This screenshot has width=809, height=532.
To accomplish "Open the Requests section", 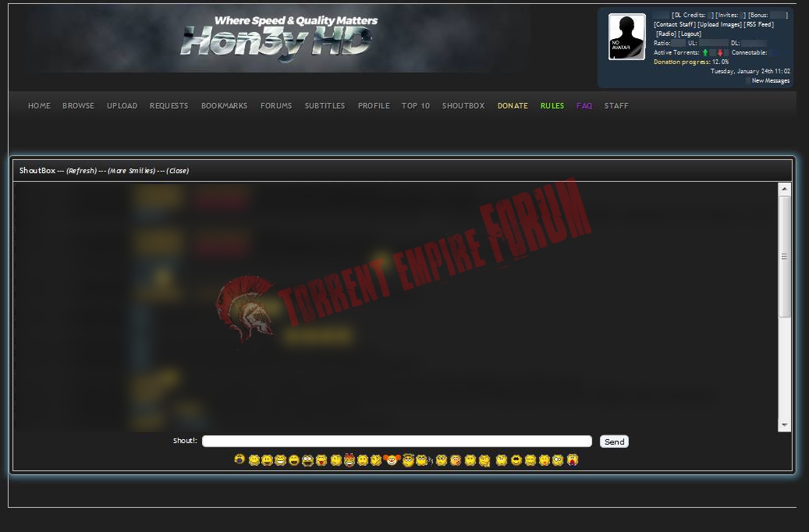I will (x=169, y=106).
